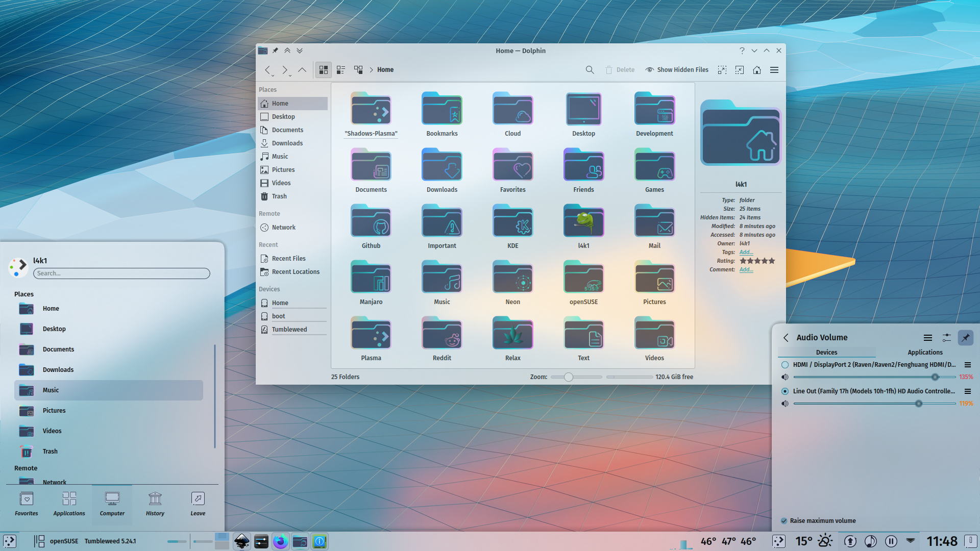Launch Inkscape from the taskbar
980x551 pixels.
(242, 541)
